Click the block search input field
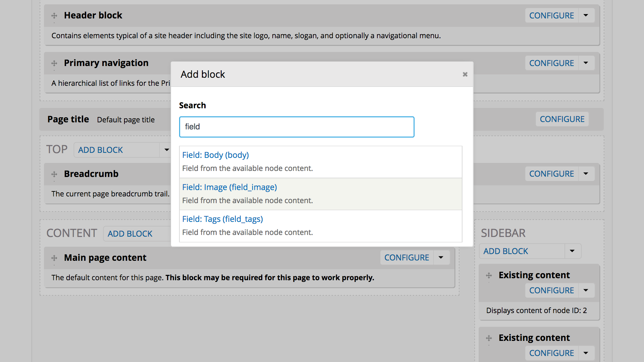This screenshot has height=362, width=644. pyautogui.click(x=297, y=127)
